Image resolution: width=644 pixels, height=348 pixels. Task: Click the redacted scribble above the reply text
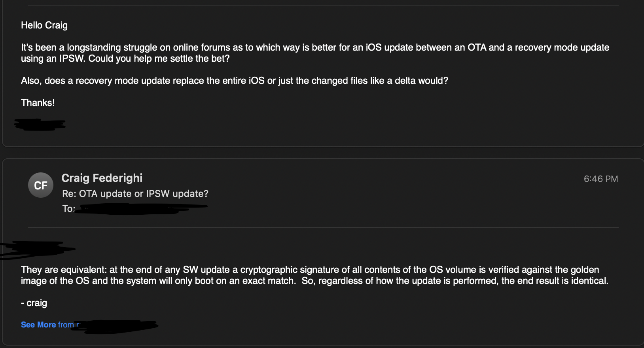click(36, 250)
